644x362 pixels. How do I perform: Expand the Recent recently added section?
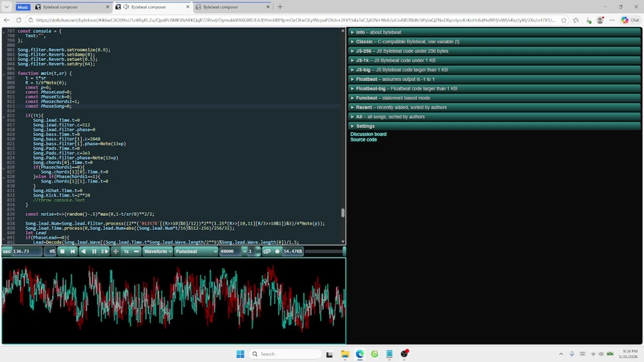tap(495, 107)
